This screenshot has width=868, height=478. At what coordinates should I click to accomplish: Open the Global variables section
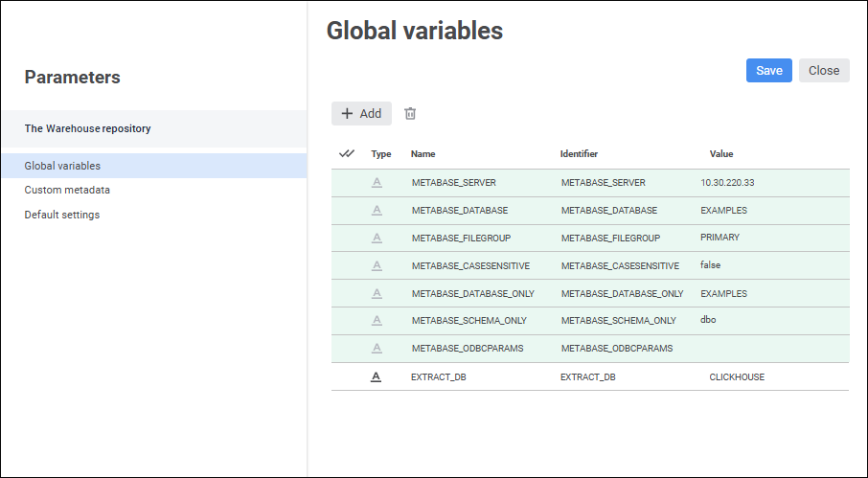click(x=62, y=166)
